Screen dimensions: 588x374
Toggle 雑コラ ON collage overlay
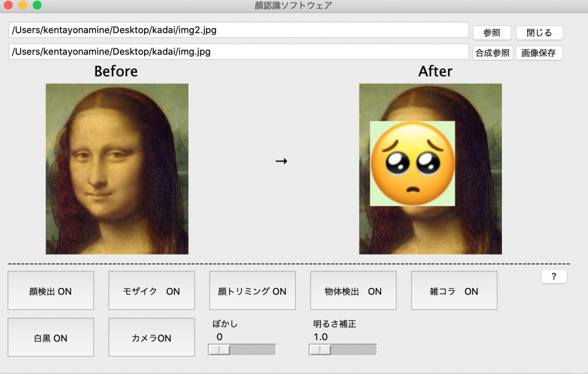tap(454, 291)
